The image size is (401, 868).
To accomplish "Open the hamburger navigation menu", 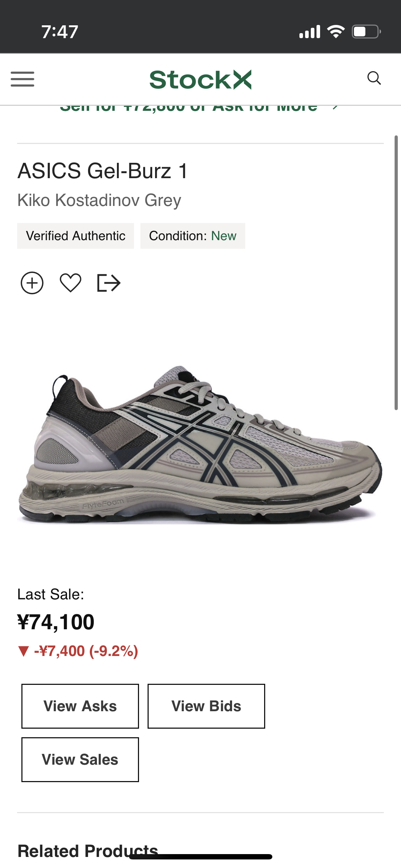I will pyautogui.click(x=22, y=79).
